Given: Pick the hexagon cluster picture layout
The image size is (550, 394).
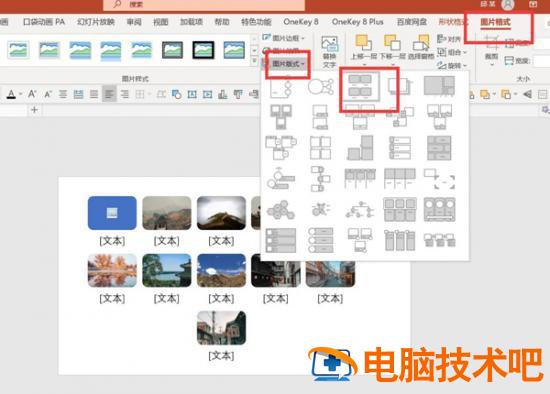Looking at the screenshot, I should click(280, 210).
